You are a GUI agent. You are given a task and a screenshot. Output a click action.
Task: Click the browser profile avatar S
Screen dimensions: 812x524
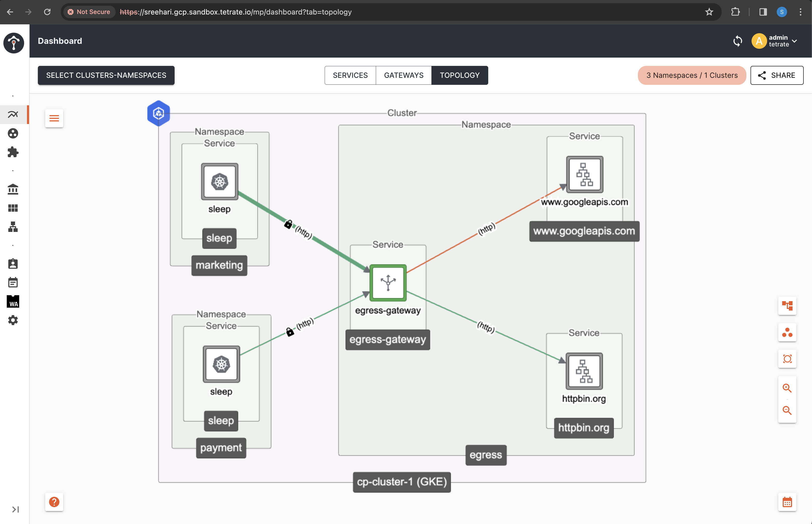782,12
